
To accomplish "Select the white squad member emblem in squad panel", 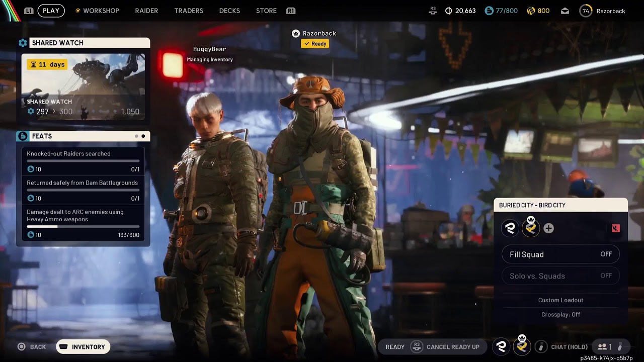I will click(510, 228).
